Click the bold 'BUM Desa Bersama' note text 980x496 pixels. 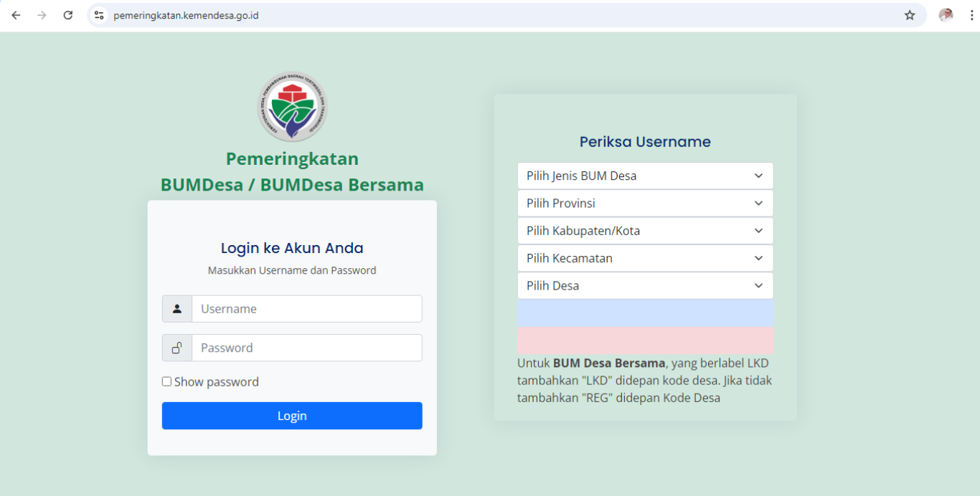point(609,363)
